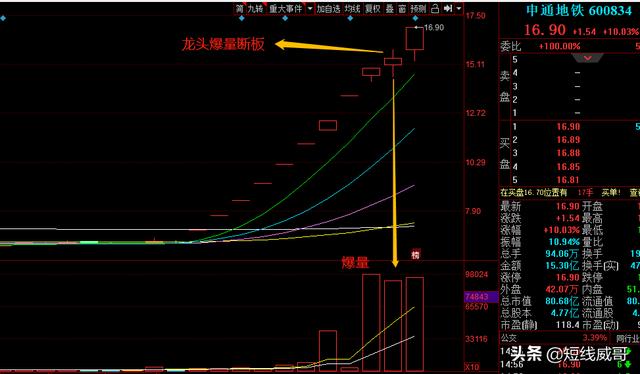Open the 复权 adjustment option

coord(373,9)
